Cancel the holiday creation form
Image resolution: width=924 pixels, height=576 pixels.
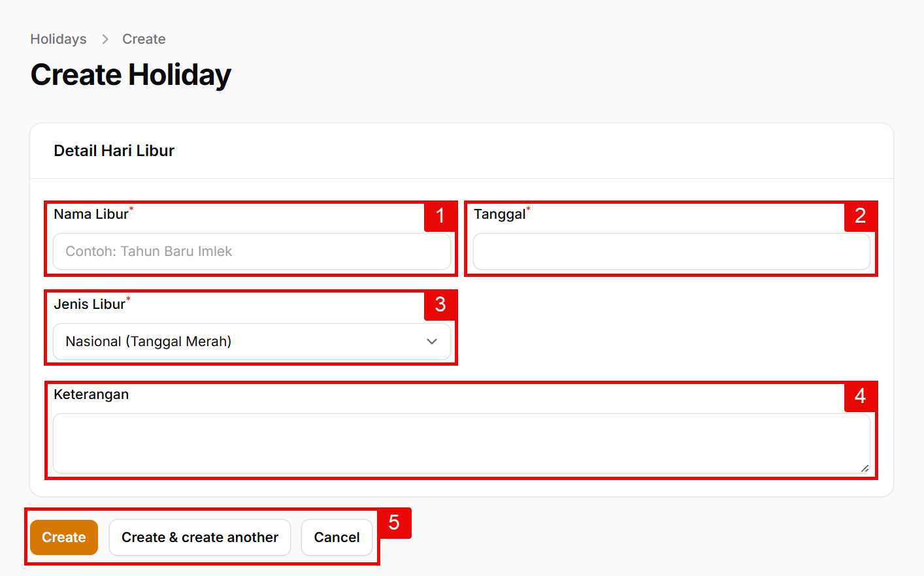coord(337,537)
